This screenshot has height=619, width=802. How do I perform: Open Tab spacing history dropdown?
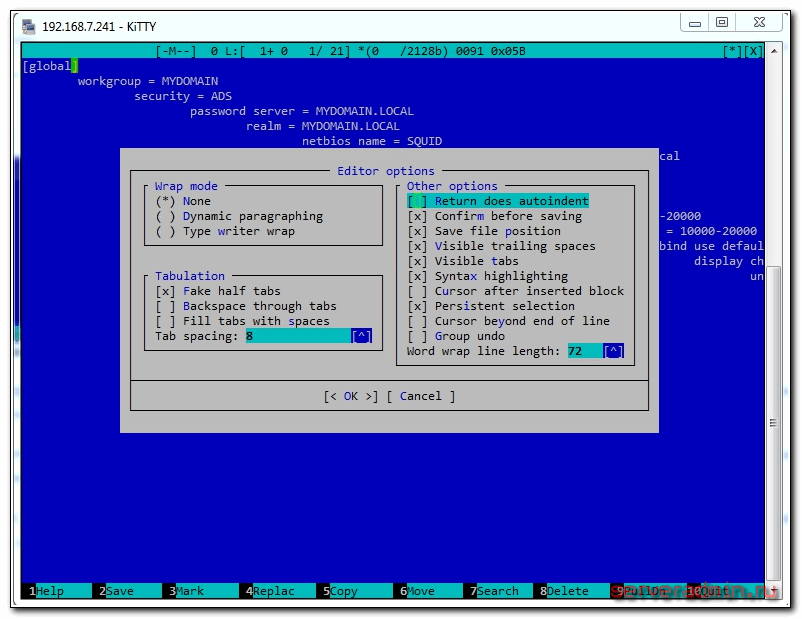coord(361,336)
